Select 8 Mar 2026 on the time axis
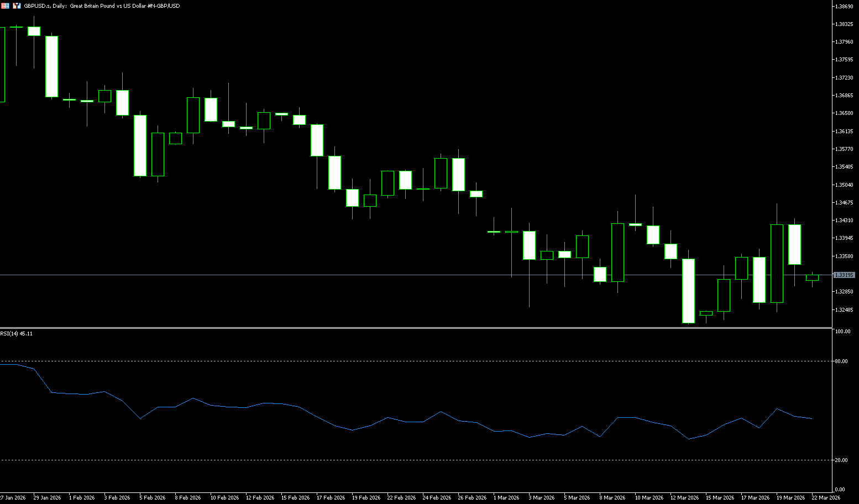Screen dimensions: 859x504 pos(612,498)
